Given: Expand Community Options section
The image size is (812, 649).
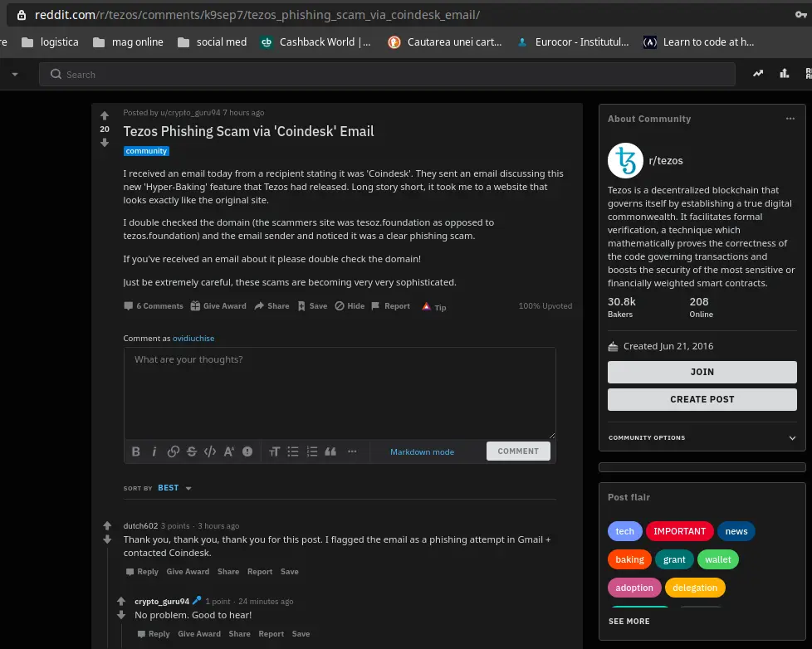Looking at the screenshot, I should tap(702, 438).
